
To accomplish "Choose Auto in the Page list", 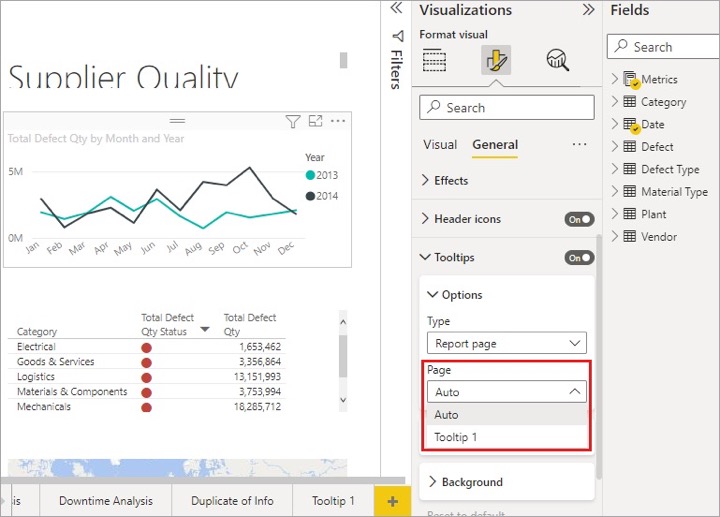I will (x=507, y=415).
